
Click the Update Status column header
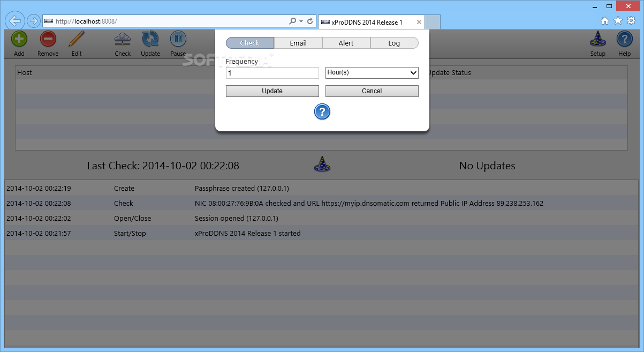point(450,72)
